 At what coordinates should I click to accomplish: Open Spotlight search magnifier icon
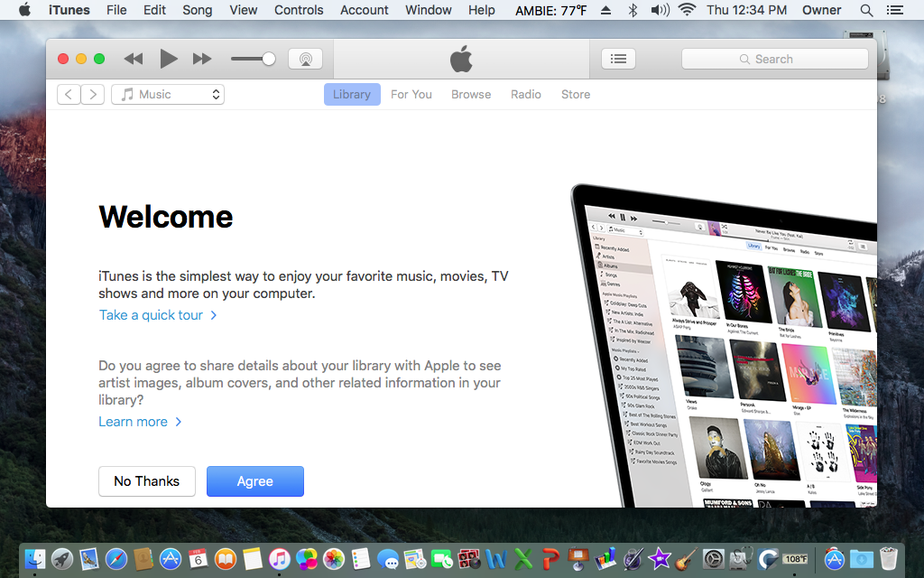tap(866, 10)
